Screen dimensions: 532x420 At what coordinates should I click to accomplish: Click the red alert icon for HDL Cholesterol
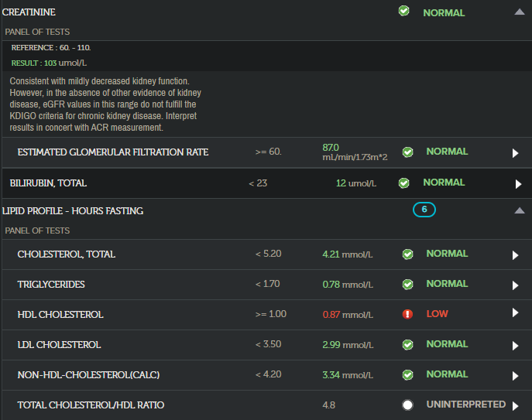point(407,314)
